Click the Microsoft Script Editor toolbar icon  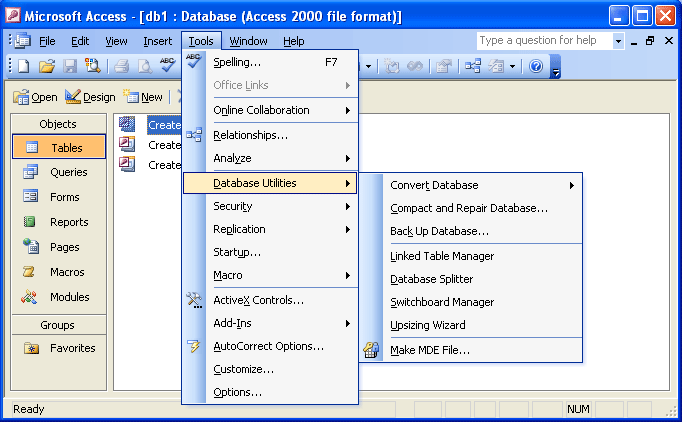pyautogui.click(x=415, y=66)
